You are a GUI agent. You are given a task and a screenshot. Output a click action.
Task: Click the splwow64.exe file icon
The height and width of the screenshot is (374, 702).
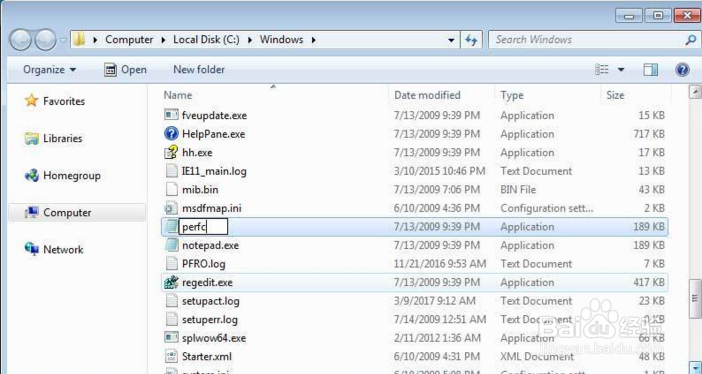pyautogui.click(x=171, y=338)
